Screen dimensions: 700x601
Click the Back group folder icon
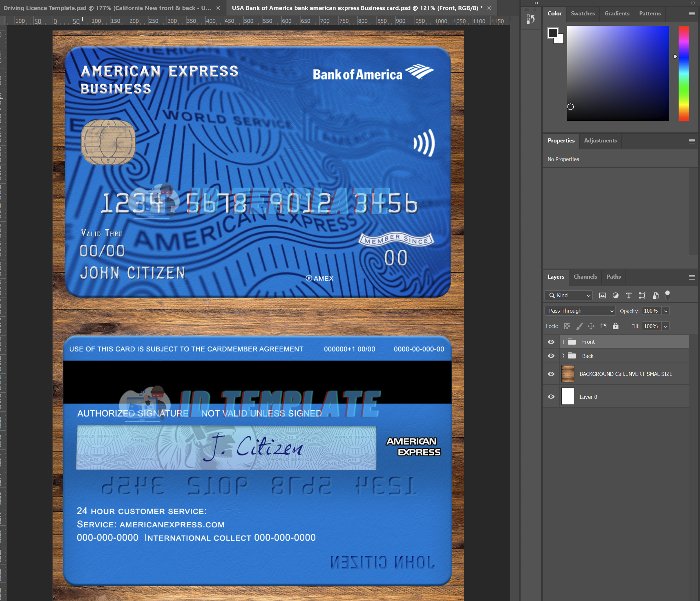click(x=572, y=355)
